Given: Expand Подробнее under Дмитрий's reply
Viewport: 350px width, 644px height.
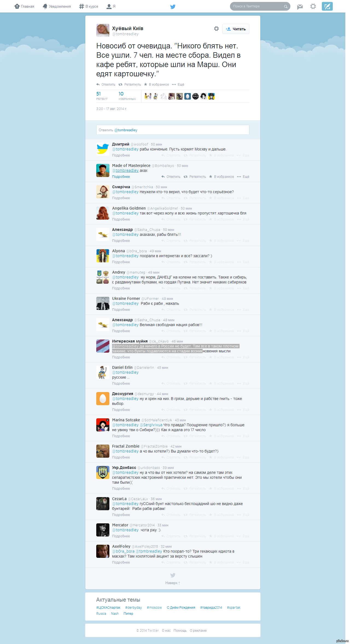Looking at the screenshot, I should tap(121, 155).
